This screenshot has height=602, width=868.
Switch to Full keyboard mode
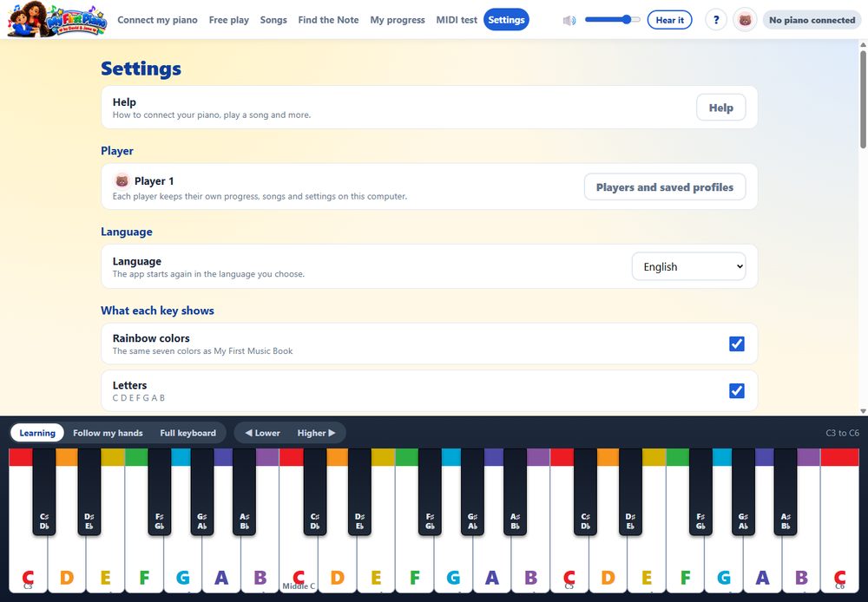(187, 433)
